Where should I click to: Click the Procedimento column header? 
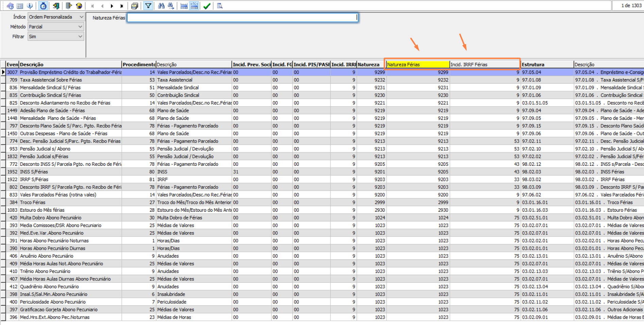click(x=139, y=64)
